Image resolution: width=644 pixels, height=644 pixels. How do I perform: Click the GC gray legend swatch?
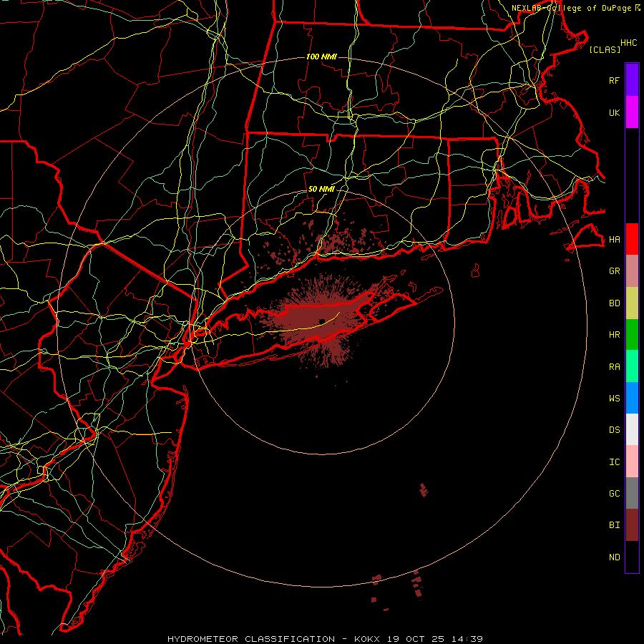click(632, 493)
